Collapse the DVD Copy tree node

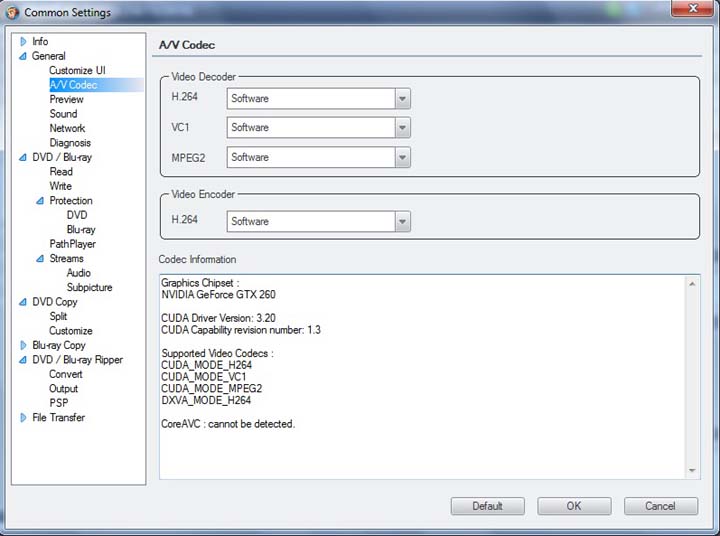pyautogui.click(x=23, y=302)
